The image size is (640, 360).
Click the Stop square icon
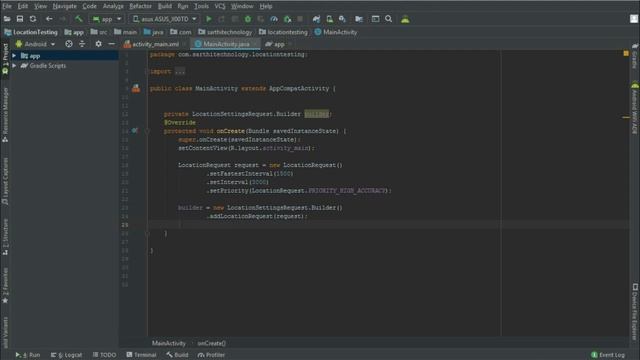click(x=300, y=19)
